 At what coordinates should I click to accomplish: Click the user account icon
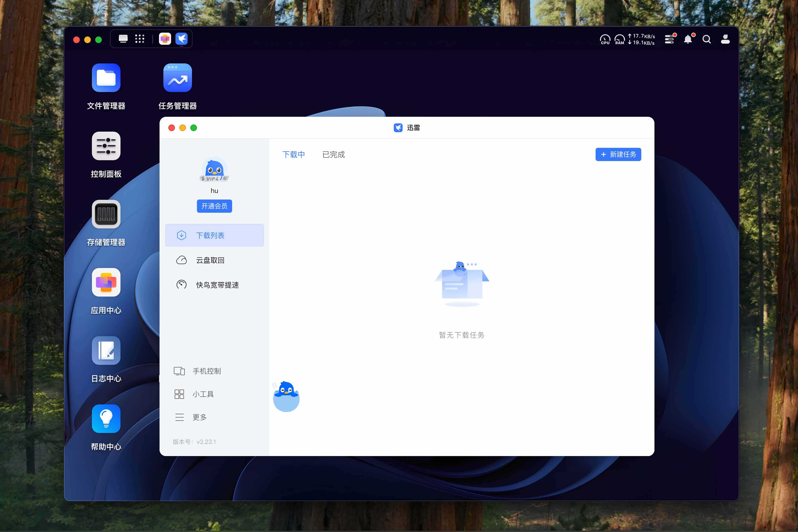point(725,39)
